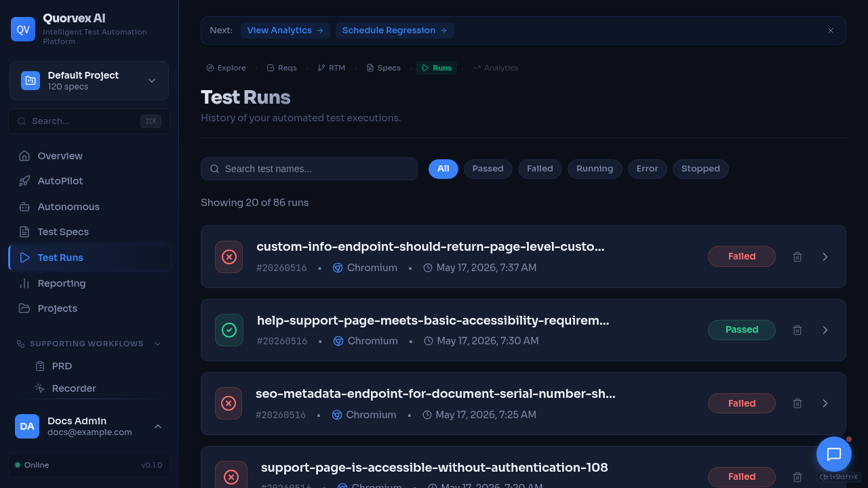Filter runs by Failed status pill

click(x=540, y=169)
